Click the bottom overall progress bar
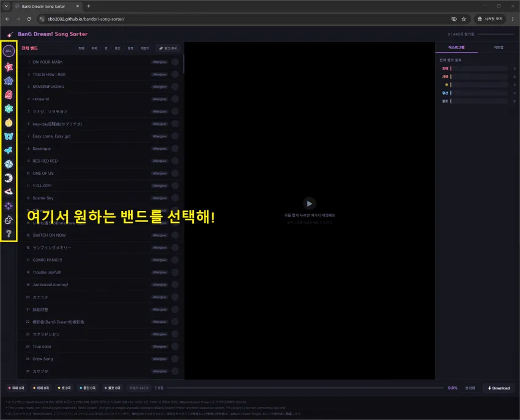 [x=305, y=388]
